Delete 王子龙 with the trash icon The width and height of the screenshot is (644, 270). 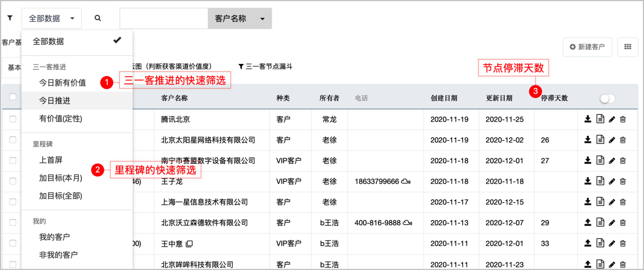point(623,181)
